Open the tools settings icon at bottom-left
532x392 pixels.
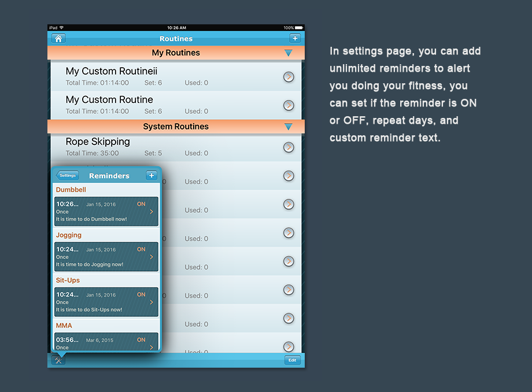(x=58, y=360)
